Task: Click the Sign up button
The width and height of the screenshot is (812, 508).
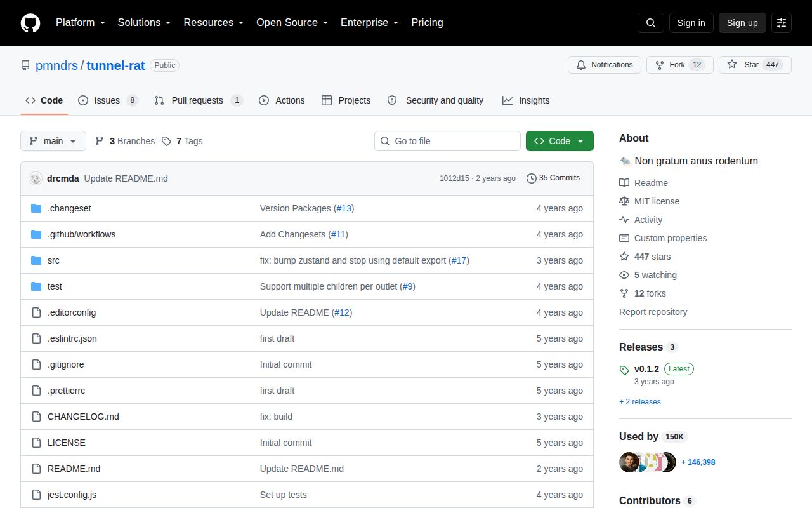Action: tap(742, 23)
